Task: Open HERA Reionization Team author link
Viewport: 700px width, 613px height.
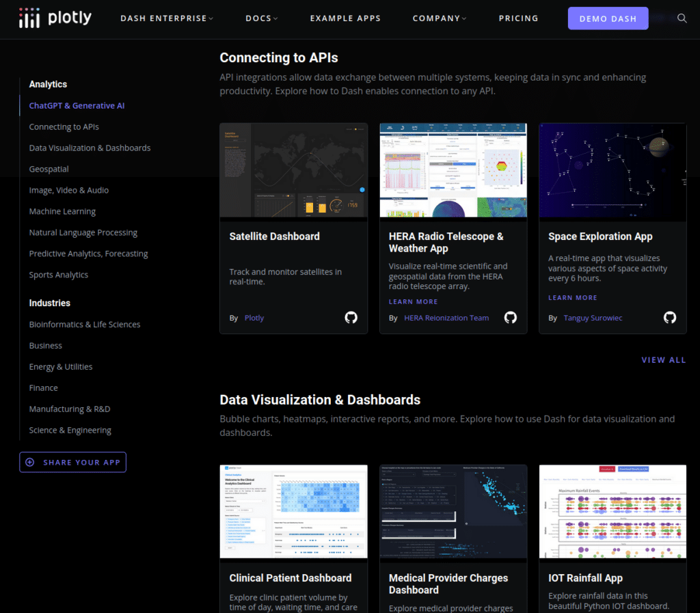Action: click(446, 318)
